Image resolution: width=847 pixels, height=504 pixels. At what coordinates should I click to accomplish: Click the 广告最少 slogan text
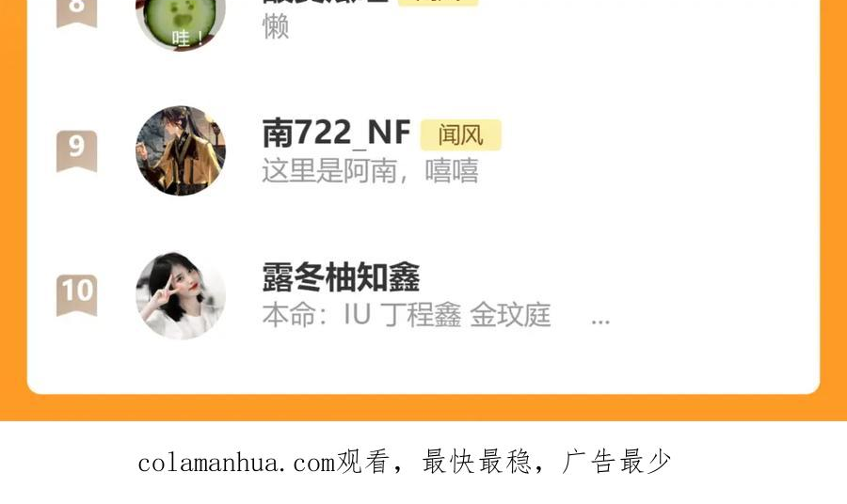click(616, 463)
